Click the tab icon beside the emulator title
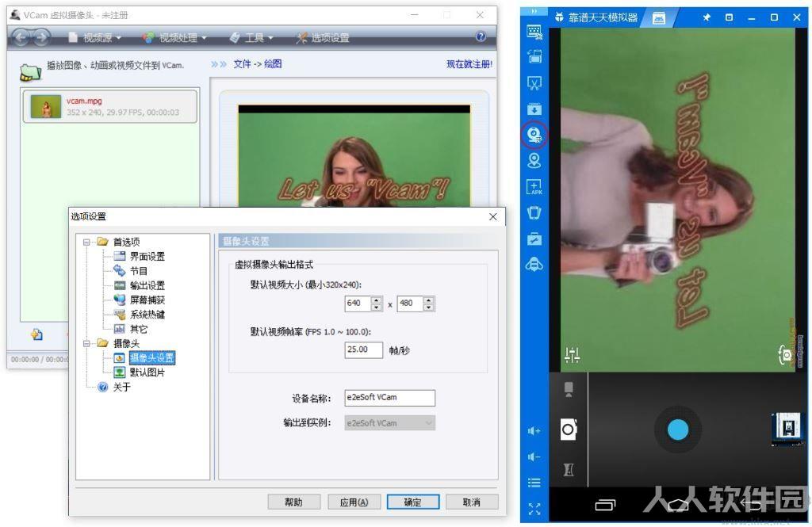This screenshot has width=812, height=527. pyautogui.click(x=659, y=19)
